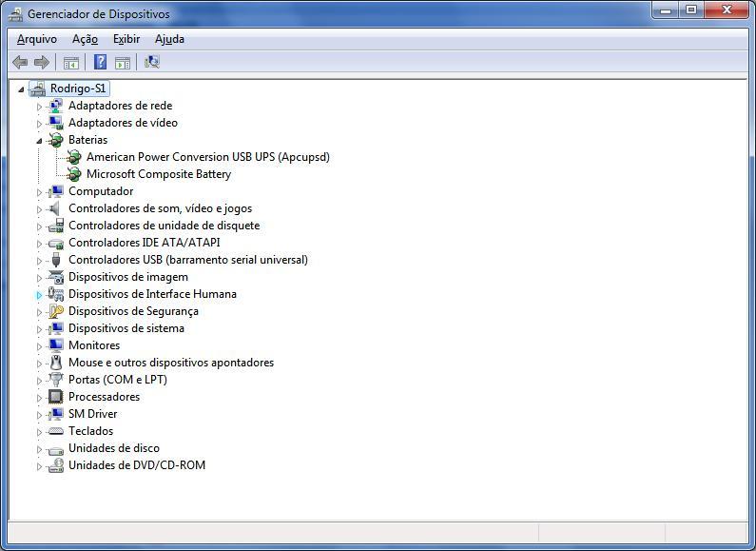Viewport: 756px width, 551px height.
Task: Click the speaker icon for Controladores de som
Action: (54, 208)
